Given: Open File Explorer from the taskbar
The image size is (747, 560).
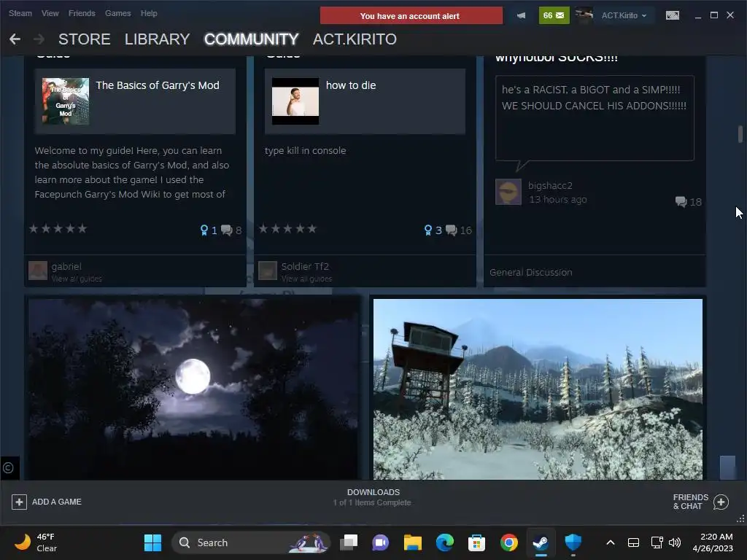Looking at the screenshot, I should (413, 542).
